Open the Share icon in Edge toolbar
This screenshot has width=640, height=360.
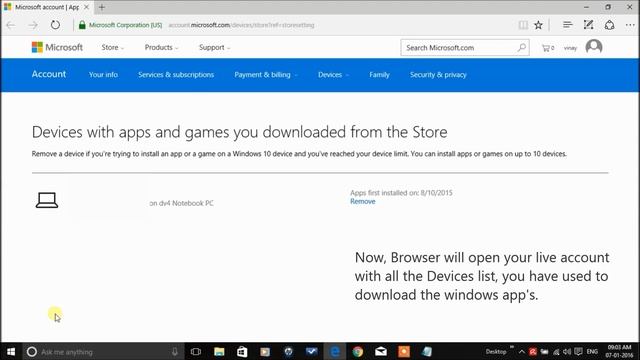(x=609, y=25)
